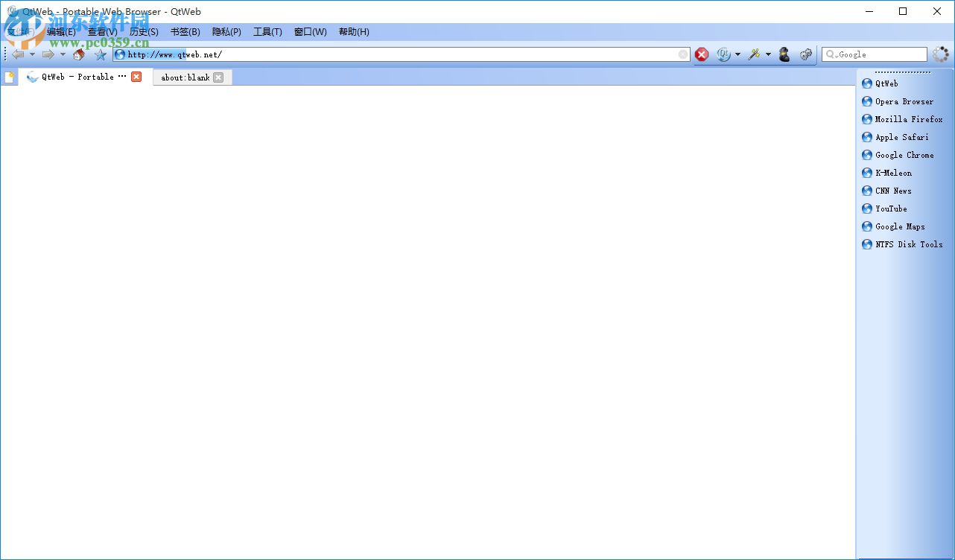Click the globe icon beside YouTube bookmark

tap(867, 209)
